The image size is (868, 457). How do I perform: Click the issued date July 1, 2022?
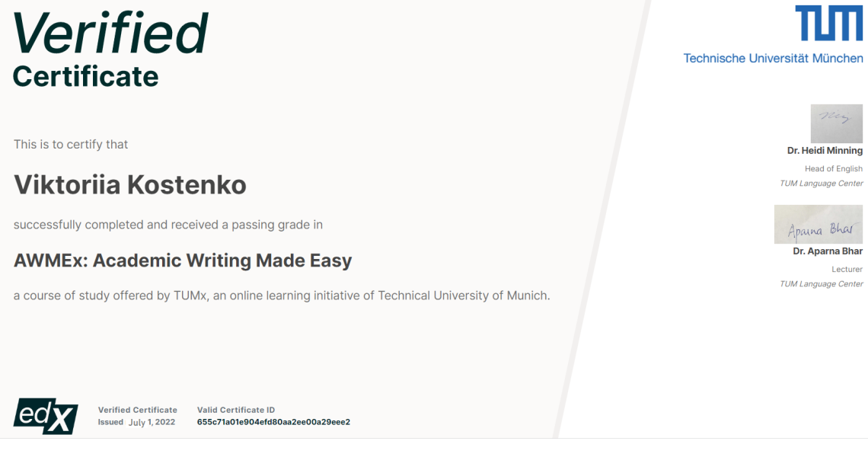[152, 422]
